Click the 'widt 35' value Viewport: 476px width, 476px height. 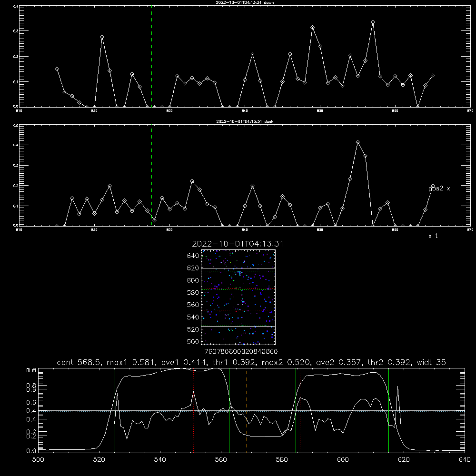[x=431, y=362]
